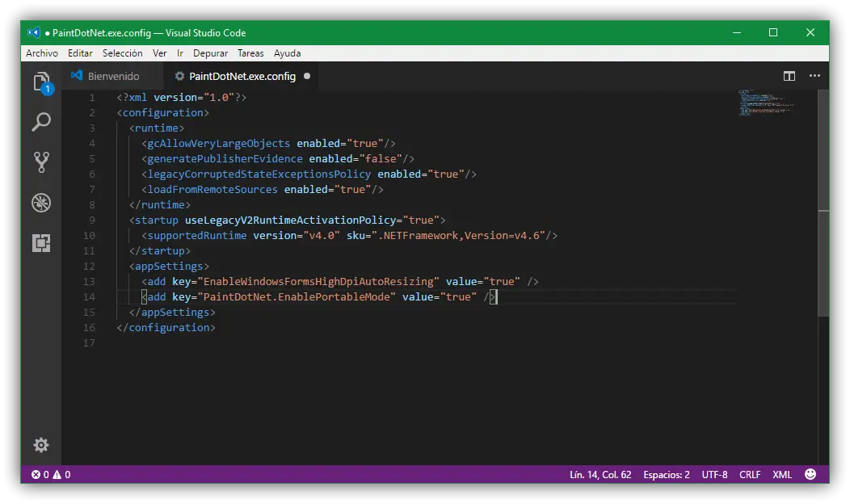Image resolution: width=850 pixels, height=504 pixels.
Task: Open Source Control branch icon
Action: pyautogui.click(x=41, y=162)
